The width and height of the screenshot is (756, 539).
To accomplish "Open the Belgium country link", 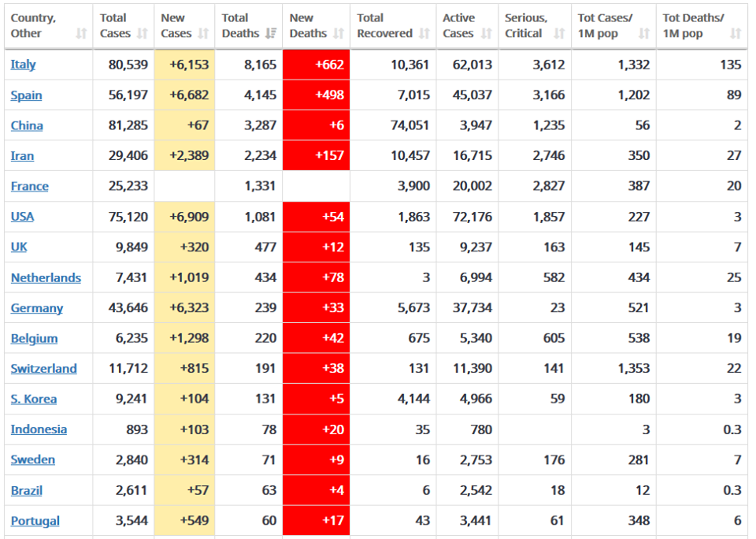I will 34,339.
